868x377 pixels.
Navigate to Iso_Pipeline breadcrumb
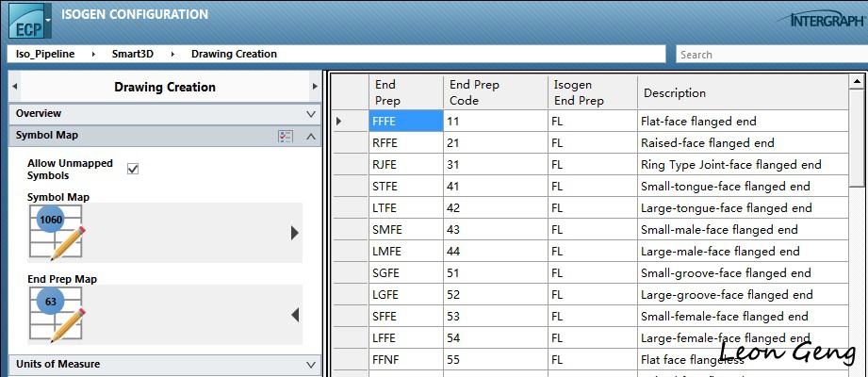pyautogui.click(x=45, y=54)
